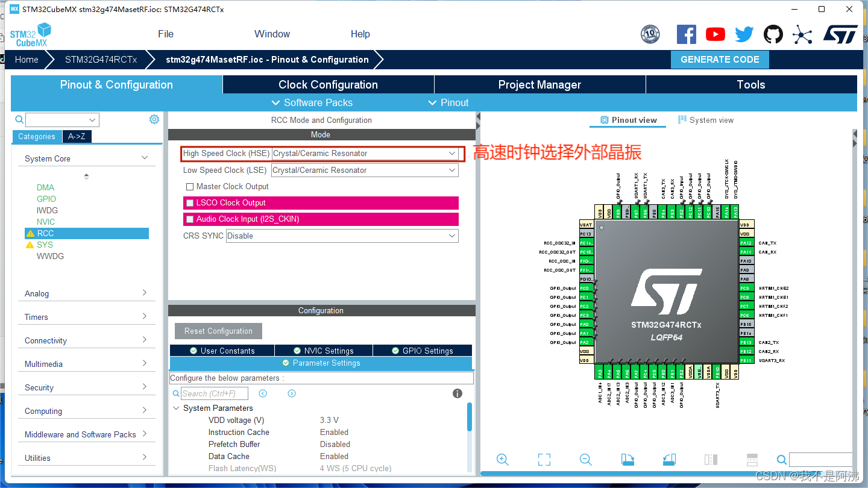The height and width of the screenshot is (488, 868).
Task: Click the parameter info icon
Action: pyautogui.click(x=457, y=393)
